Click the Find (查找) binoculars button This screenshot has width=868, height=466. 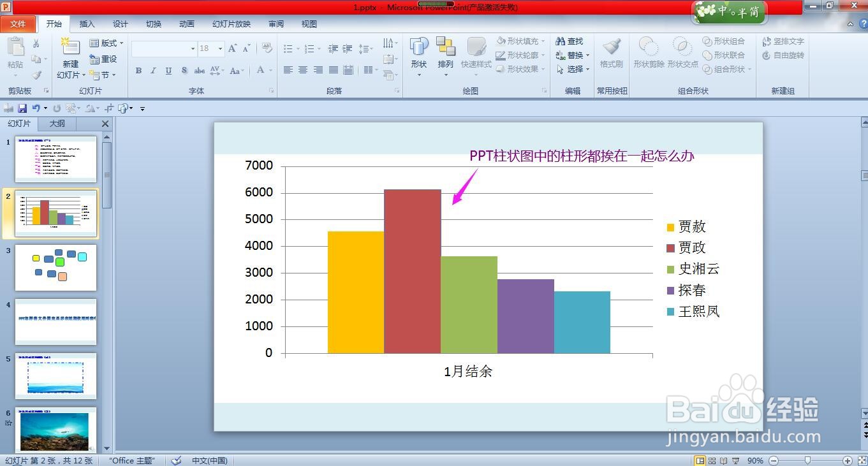(x=570, y=41)
